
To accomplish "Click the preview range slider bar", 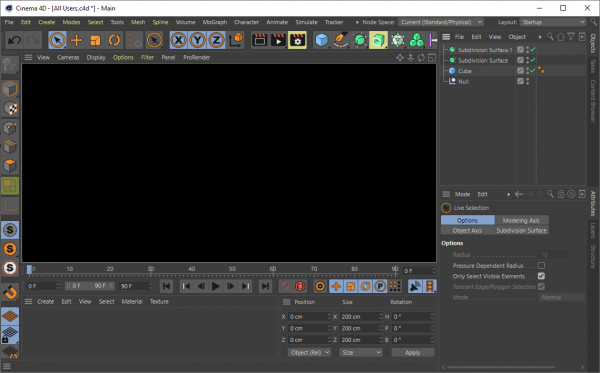I will point(90,286).
